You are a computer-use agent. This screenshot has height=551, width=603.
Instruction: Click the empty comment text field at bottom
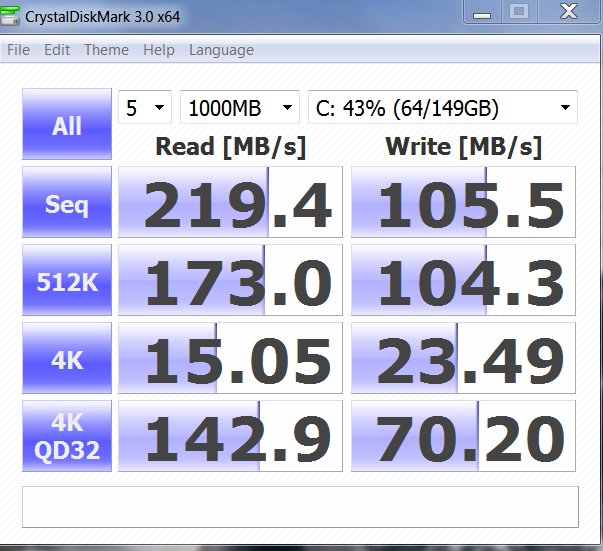(300, 507)
